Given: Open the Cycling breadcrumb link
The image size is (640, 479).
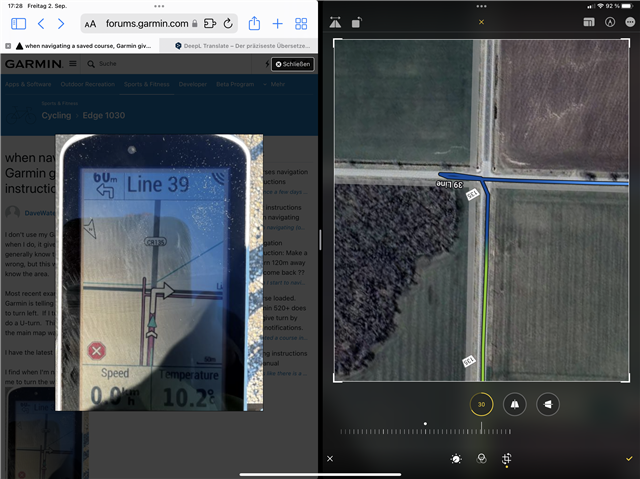Looking at the screenshot, I should (56, 115).
